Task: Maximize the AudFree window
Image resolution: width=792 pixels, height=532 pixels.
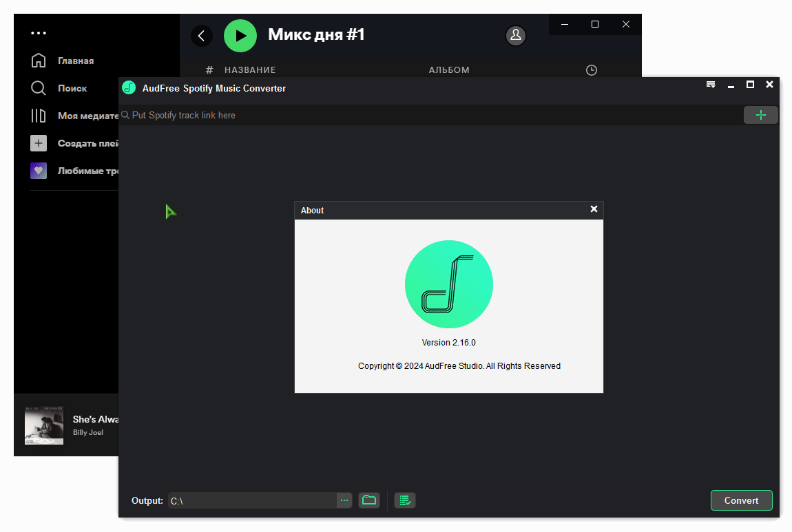Action: click(x=750, y=85)
